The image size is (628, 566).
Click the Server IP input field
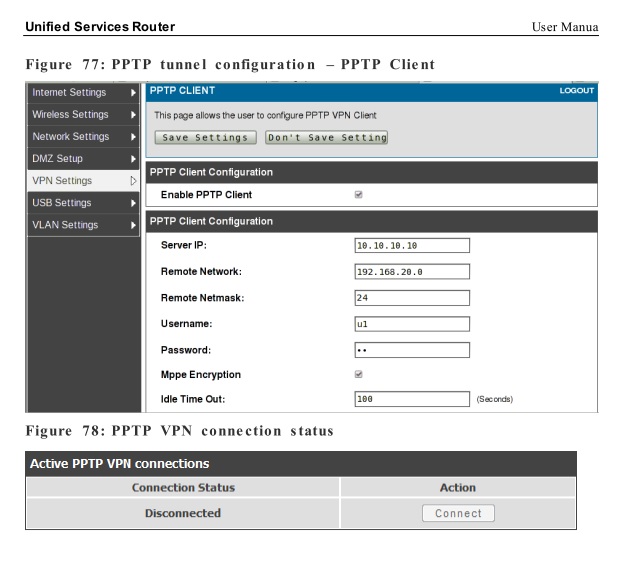coord(412,245)
